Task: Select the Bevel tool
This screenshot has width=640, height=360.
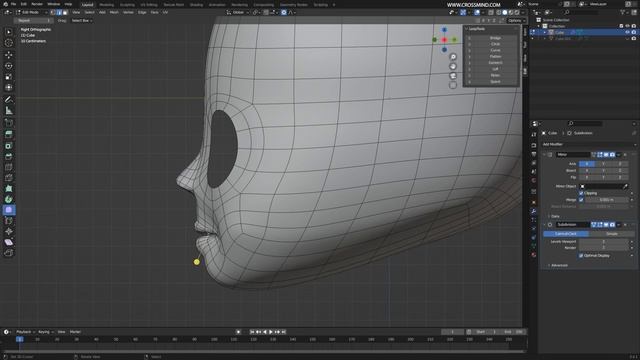Action: [x=9, y=156]
